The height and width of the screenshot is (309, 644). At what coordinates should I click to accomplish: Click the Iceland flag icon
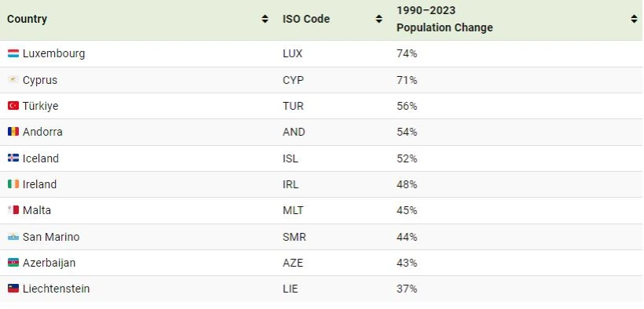point(13,158)
